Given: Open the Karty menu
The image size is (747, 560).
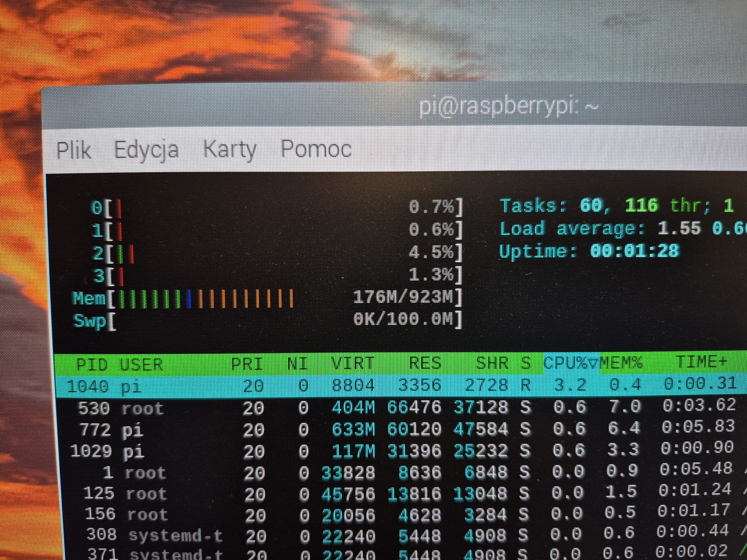Looking at the screenshot, I should 230,150.
